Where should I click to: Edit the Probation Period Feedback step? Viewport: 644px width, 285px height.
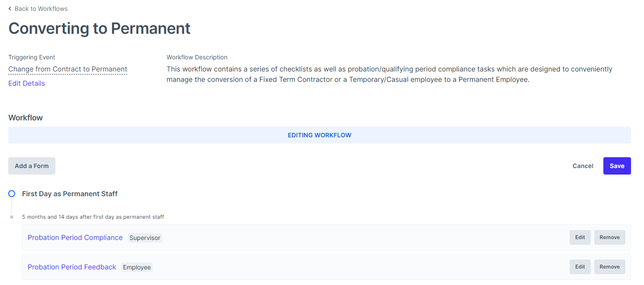tap(580, 266)
